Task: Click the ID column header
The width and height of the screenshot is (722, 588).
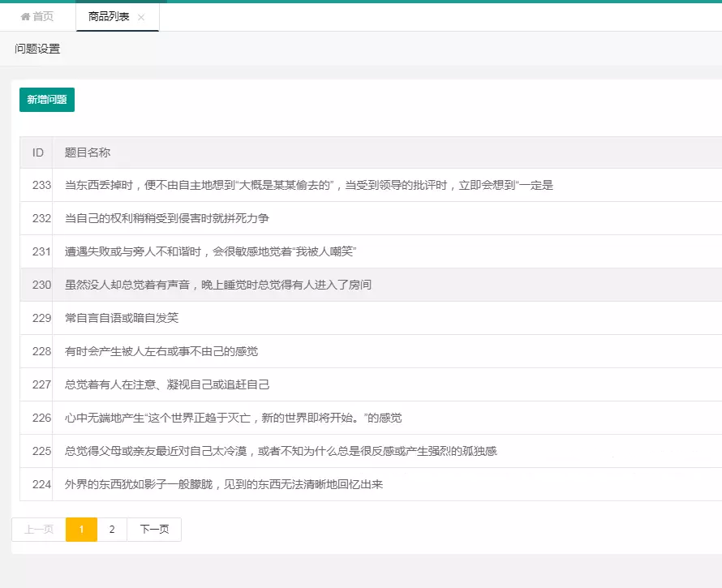Action: [x=37, y=152]
